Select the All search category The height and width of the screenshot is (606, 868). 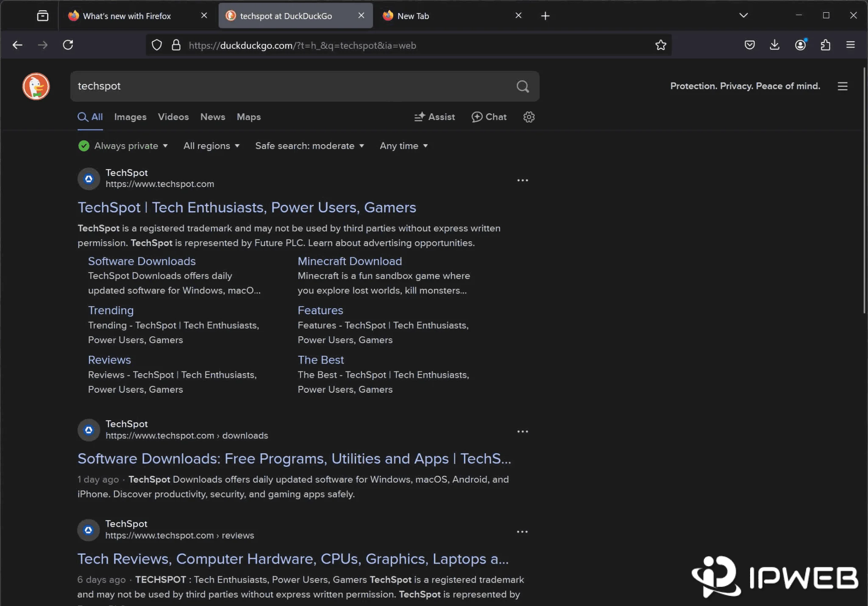90,117
